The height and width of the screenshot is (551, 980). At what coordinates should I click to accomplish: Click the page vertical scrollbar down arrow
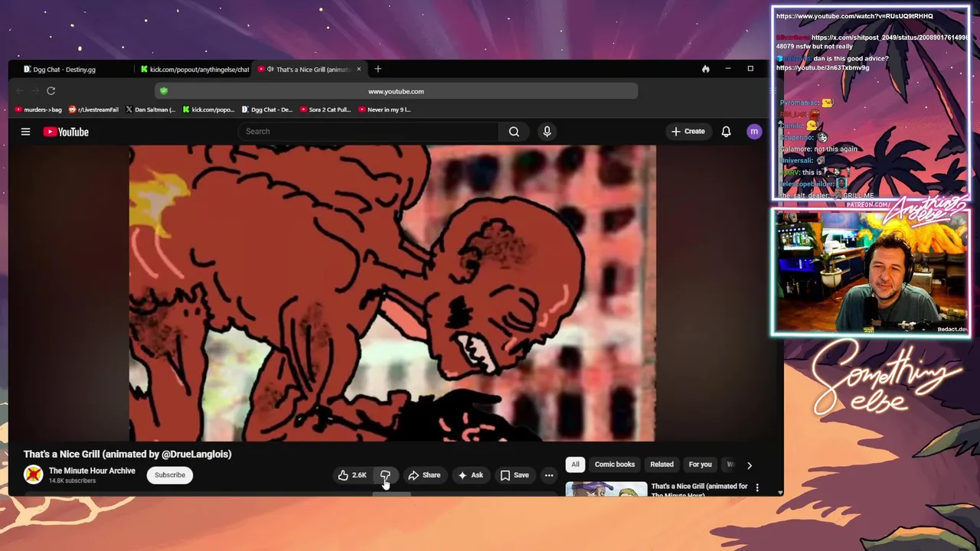pos(780,492)
